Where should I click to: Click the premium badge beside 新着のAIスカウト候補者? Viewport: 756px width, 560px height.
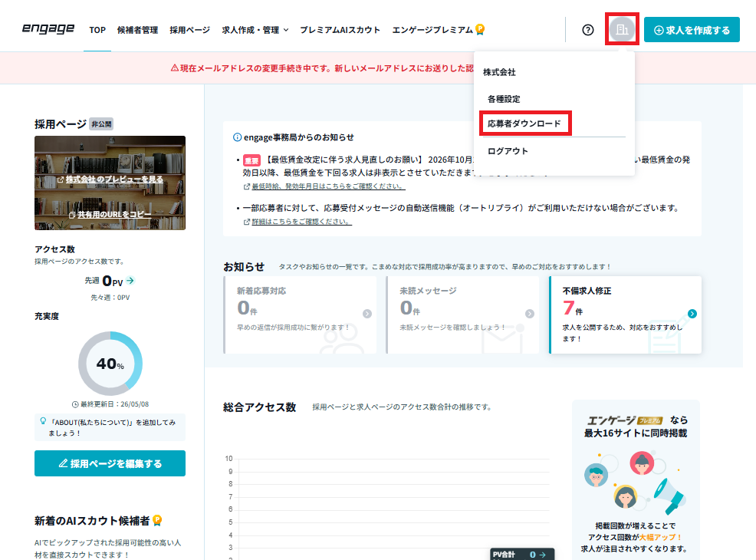157,520
